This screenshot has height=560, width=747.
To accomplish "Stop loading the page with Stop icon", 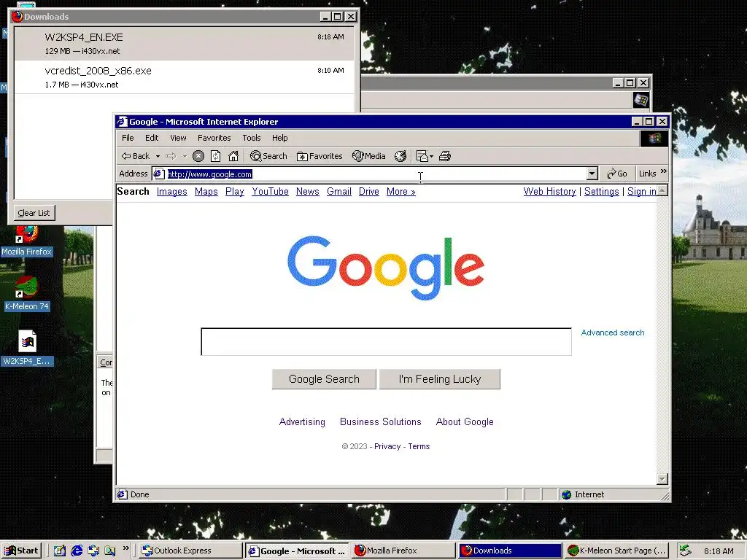I will click(x=198, y=156).
